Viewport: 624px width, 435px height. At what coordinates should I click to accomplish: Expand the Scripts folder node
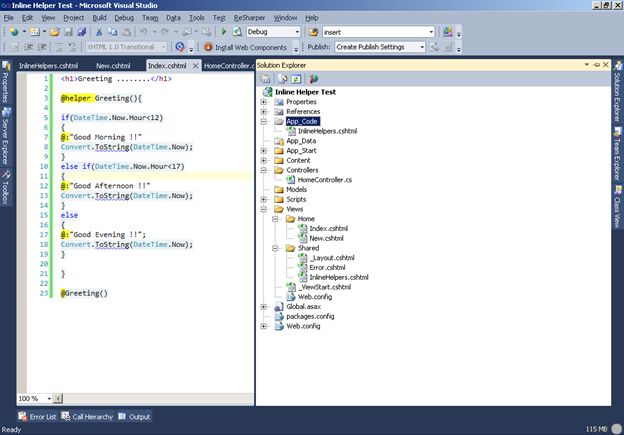(x=263, y=199)
